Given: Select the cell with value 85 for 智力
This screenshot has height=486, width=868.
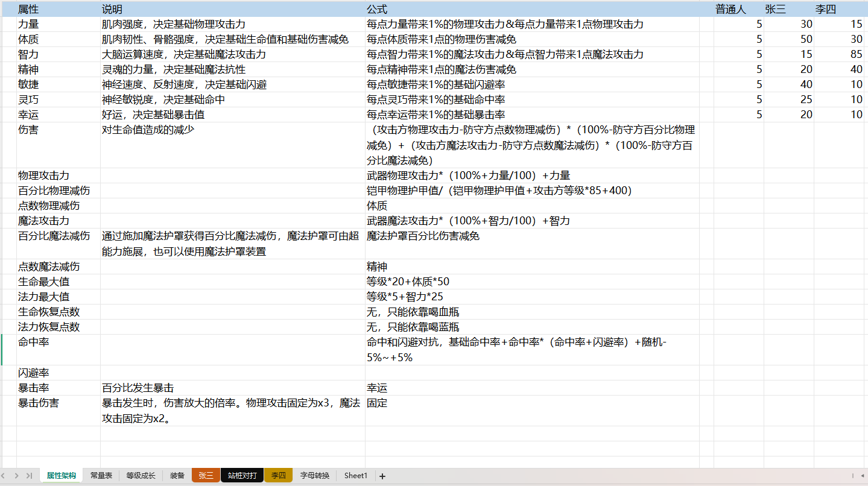Looking at the screenshot, I should point(839,54).
